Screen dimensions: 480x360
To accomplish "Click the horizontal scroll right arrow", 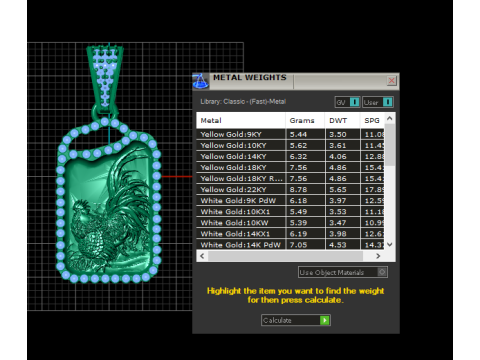I will 378,256.
